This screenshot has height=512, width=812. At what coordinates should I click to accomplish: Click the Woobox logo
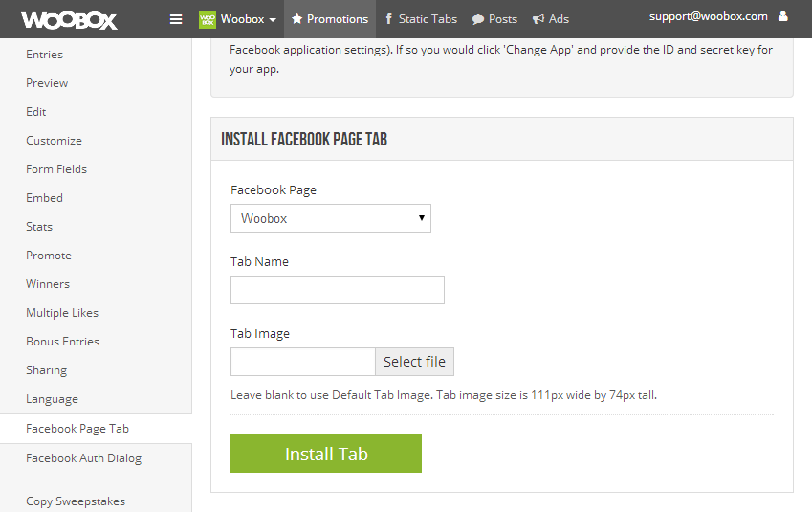(x=69, y=20)
